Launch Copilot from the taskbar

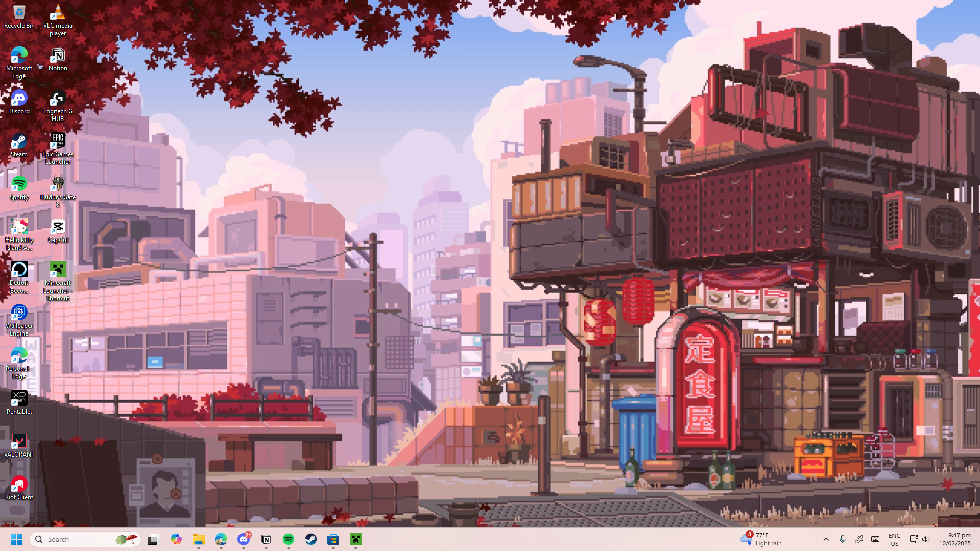176,539
